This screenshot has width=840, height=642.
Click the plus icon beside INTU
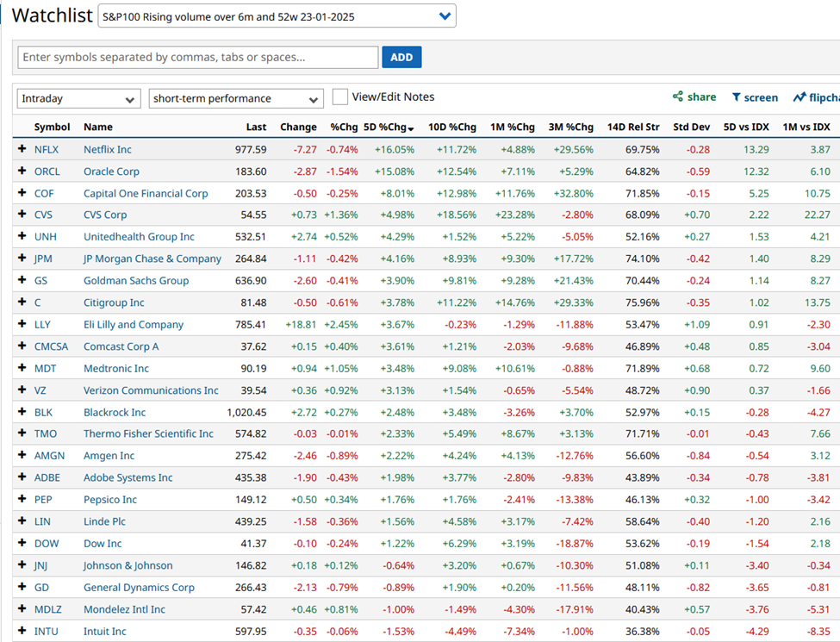click(22, 632)
